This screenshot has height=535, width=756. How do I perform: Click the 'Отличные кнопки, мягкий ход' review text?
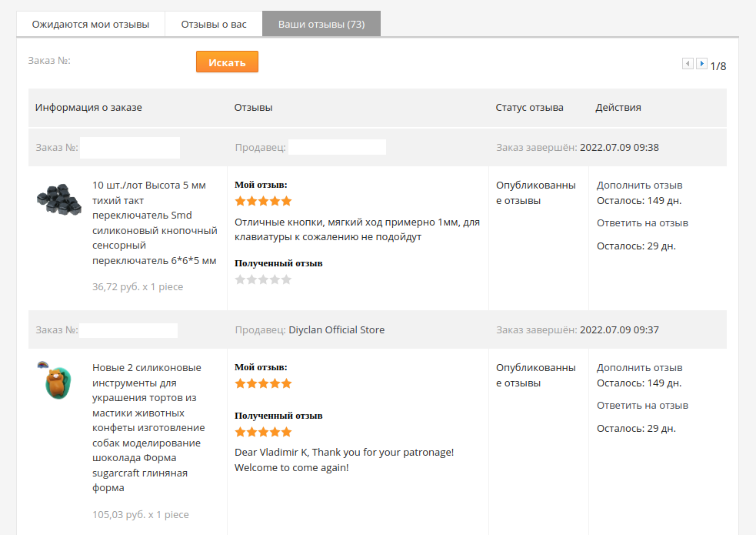click(x=357, y=229)
